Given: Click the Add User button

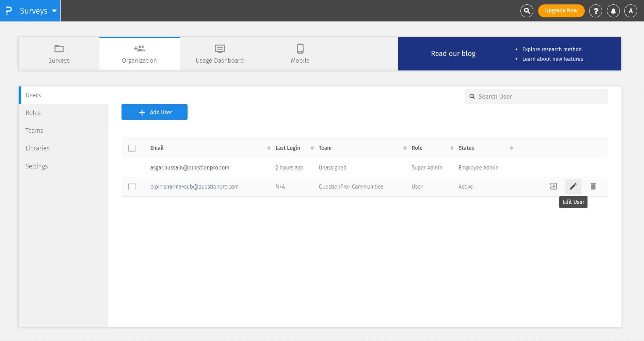Looking at the screenshot, I should (154, 112).
